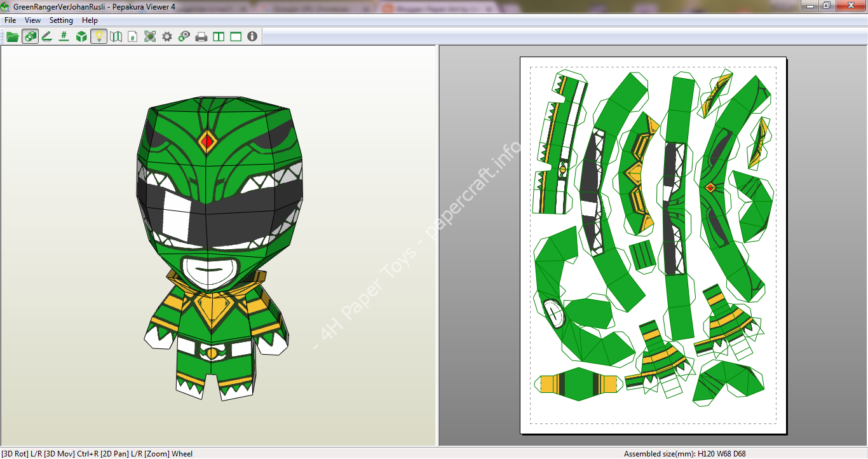Click the Print icon
Screen dimensions: 868x459
point(201,37)
